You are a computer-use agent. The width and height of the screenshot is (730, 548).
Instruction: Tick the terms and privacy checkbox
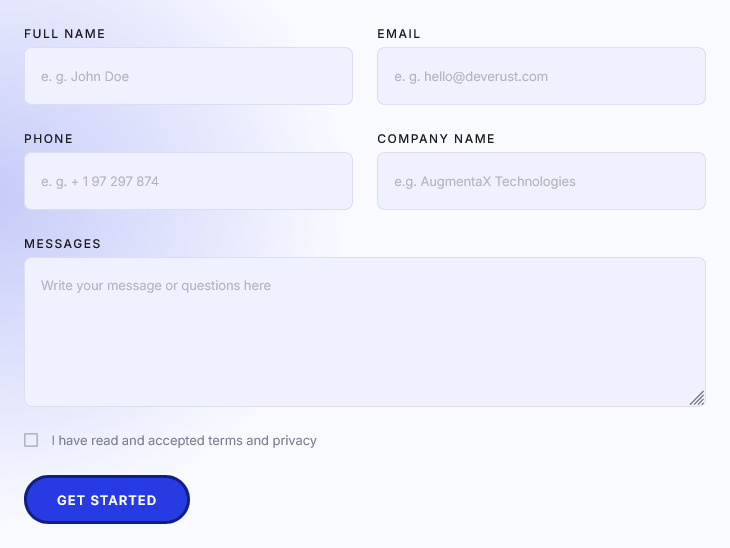[31, 440]
